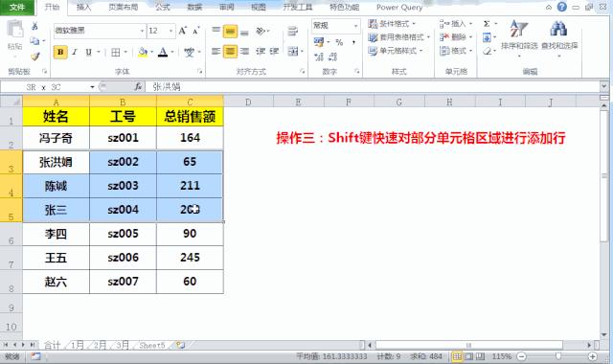613x364 pixels.
Task: Click the Copy icon in clipboard group
Action: (34, 40)
